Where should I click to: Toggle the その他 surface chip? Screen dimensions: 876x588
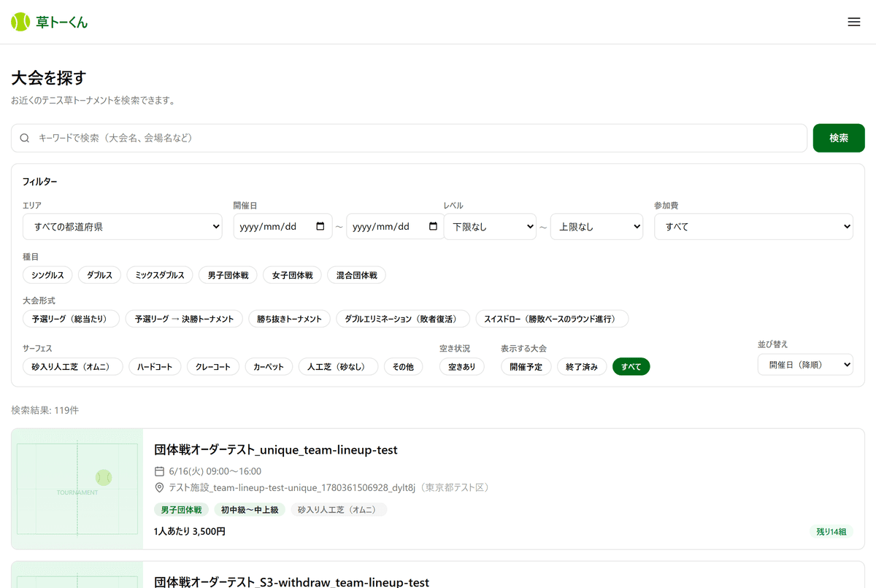point(403,366)
